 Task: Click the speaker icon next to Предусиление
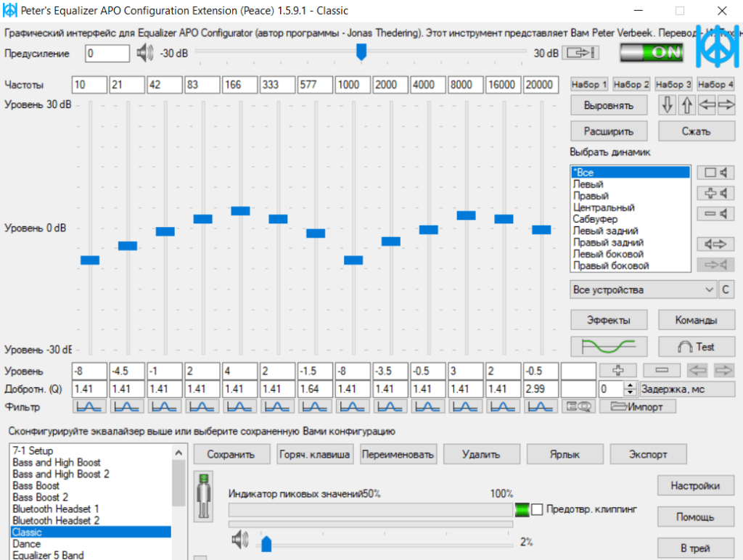pyautogui.click(x=145, y=52)
